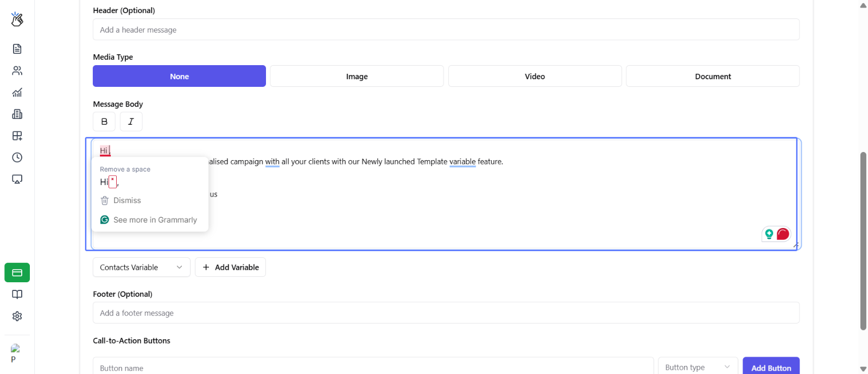868x374 pixels.
Task: Click into the header message field
Action: [446, 29]
